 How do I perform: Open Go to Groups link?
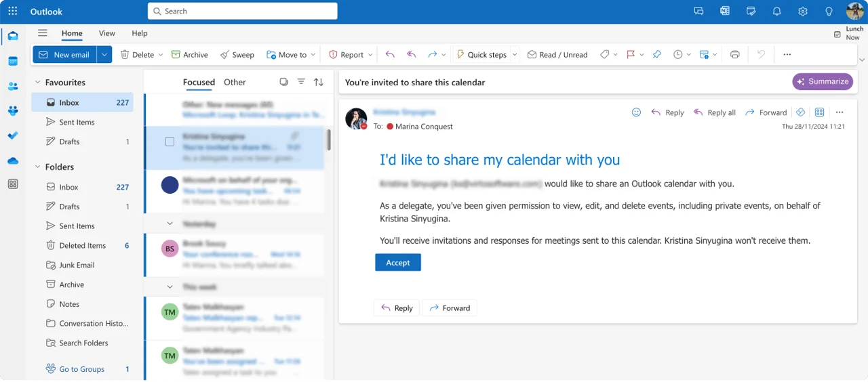point(82,369)
